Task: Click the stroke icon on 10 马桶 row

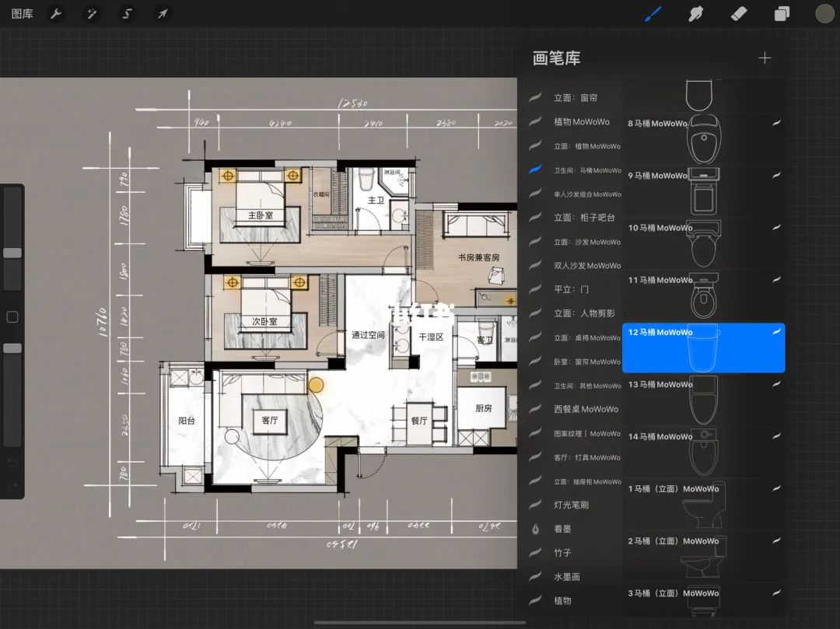Action: tap(776, 228)
